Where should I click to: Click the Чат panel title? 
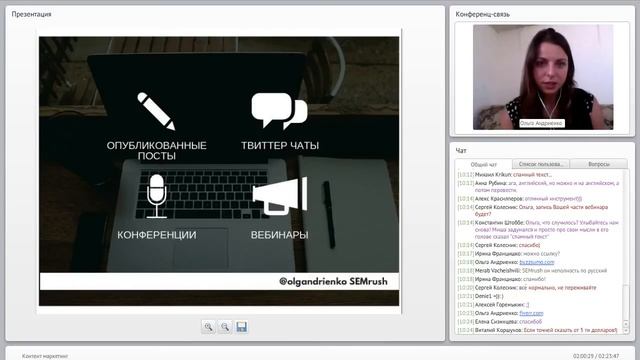pos(460,151)
